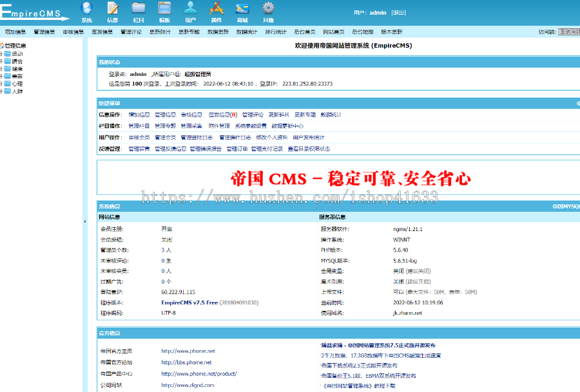580x392 pixels.
Task: Click the EmpireCMS v7.5 Free version link
Action: click(189, 303)
